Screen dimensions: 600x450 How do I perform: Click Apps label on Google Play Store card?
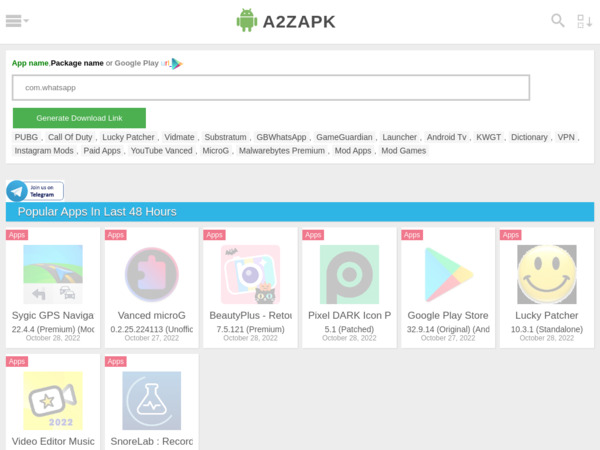pos(412,235)
